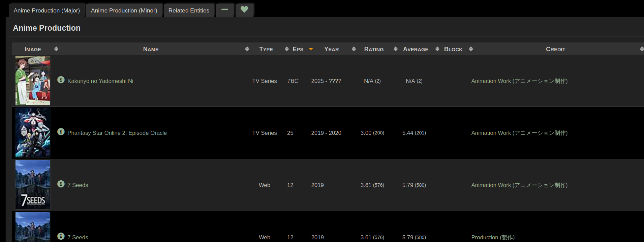
Task: Sort by Type column header
Action: pyautogui.click(x=266, y=49)
